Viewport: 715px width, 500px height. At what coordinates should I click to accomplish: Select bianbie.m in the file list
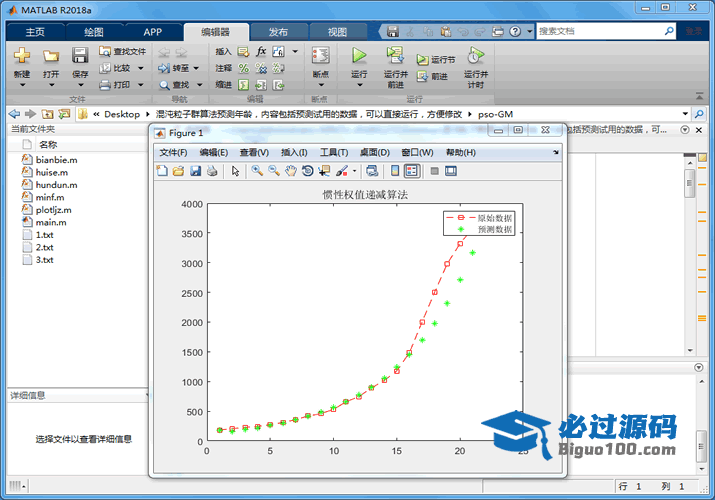pos(49,160)
